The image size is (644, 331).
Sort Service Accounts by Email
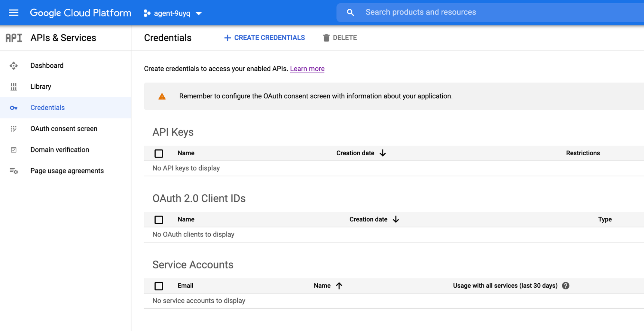[185, 286]
